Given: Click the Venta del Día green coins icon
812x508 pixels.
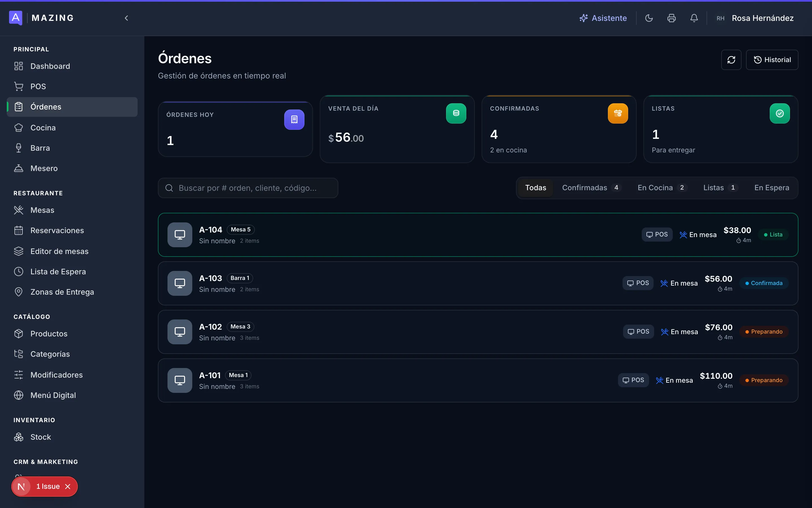Looking at the screenshot, I should tap(456, 113).
